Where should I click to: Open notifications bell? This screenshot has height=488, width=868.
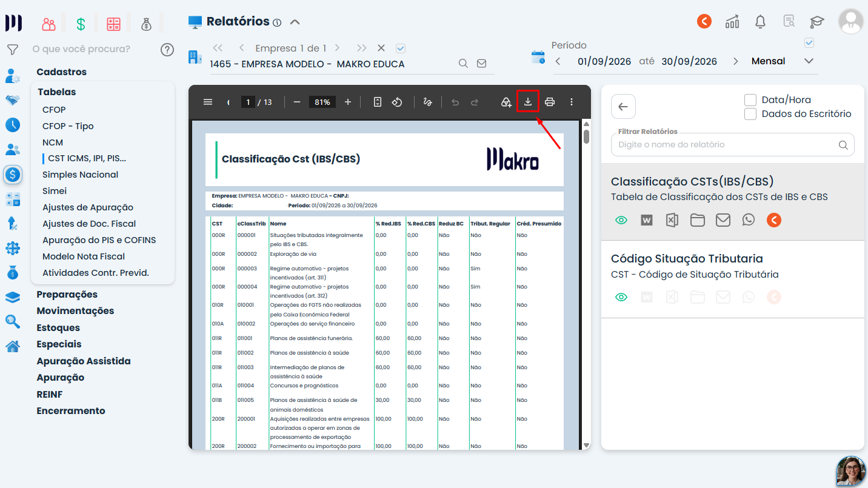(760, 22)
